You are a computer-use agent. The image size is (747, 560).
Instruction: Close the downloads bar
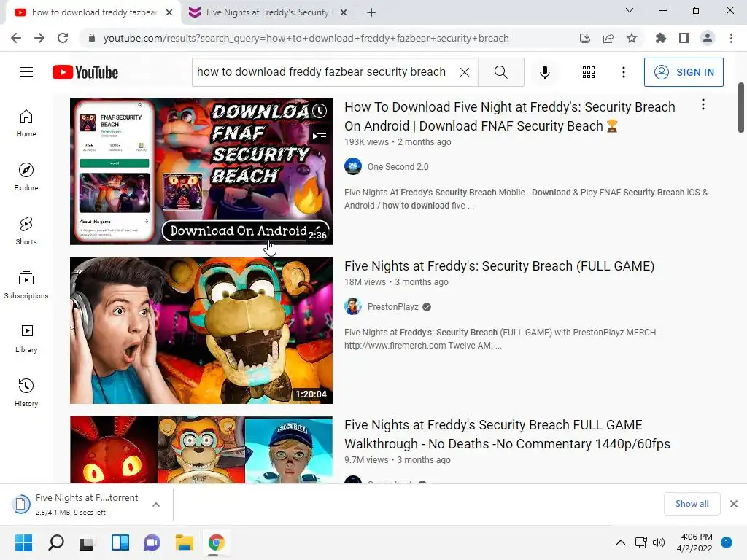click(734, 504)
